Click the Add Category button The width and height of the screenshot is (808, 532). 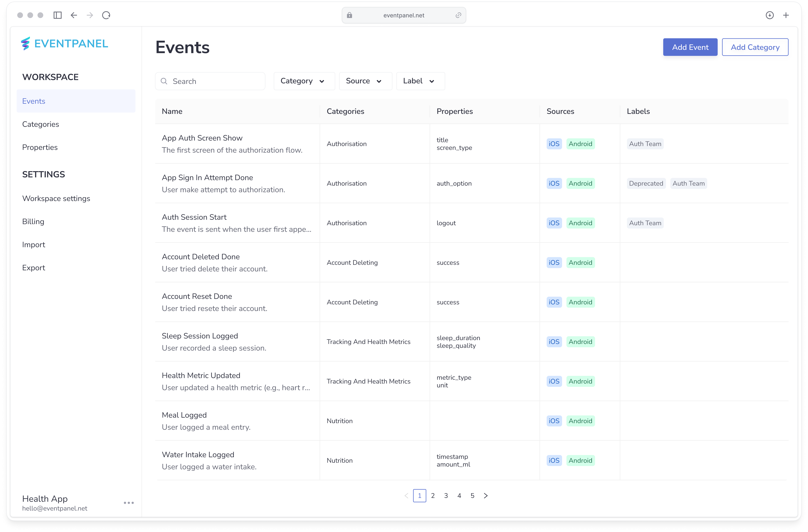tap(755, 47)
